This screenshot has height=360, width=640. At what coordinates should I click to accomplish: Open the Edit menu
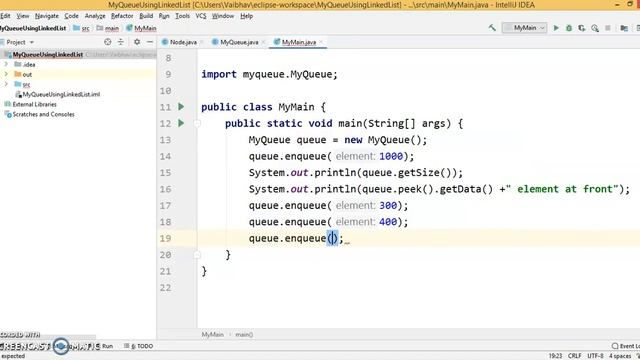pyautogui.click(x=5, y=16)
